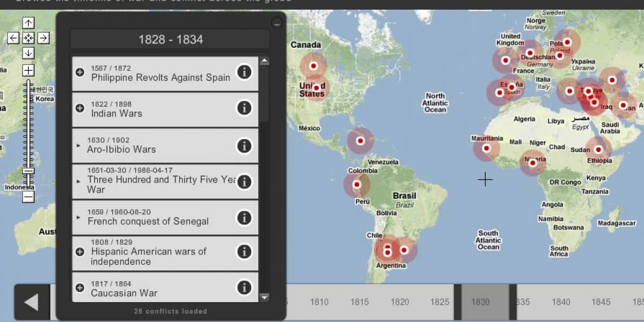The width and height of the screenshot is (644, 322).
Task: Open info for French conquest of Senegal
Action: point(244,217)
